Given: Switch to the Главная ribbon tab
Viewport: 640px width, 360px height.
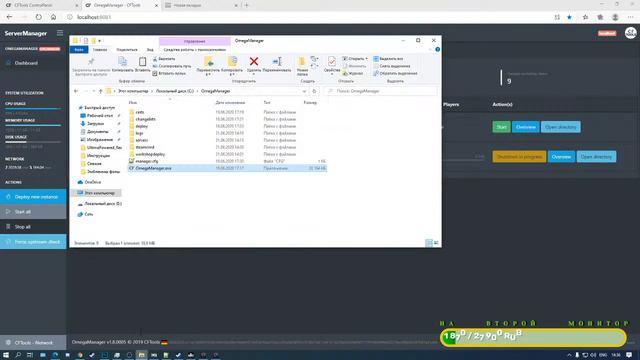Looking at the screenshot, I should click(100, 49).
